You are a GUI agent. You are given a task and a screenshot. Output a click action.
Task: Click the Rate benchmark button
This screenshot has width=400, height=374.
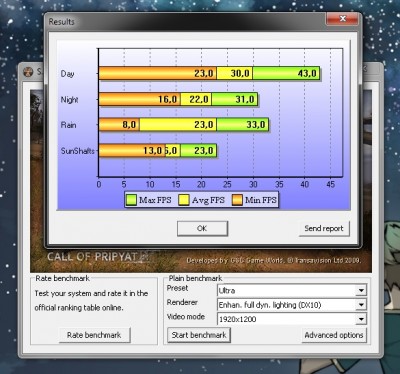coord(94,335)
